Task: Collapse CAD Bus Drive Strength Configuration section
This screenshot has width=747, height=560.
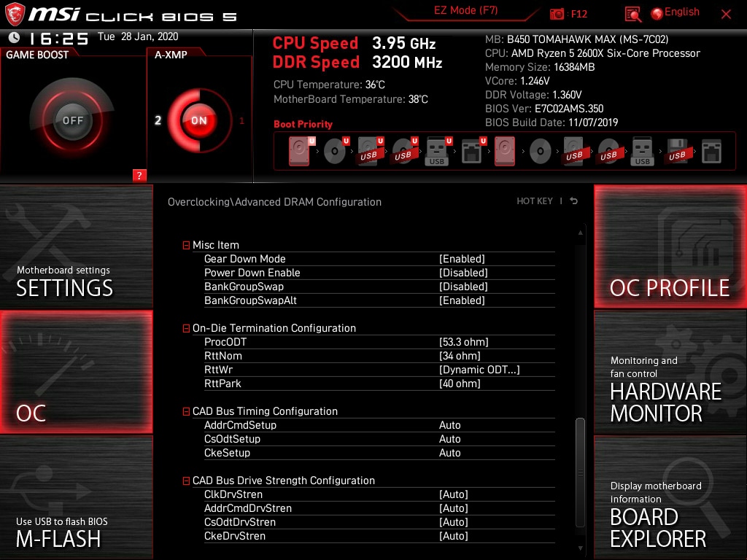Action: (x=186, y=481)
